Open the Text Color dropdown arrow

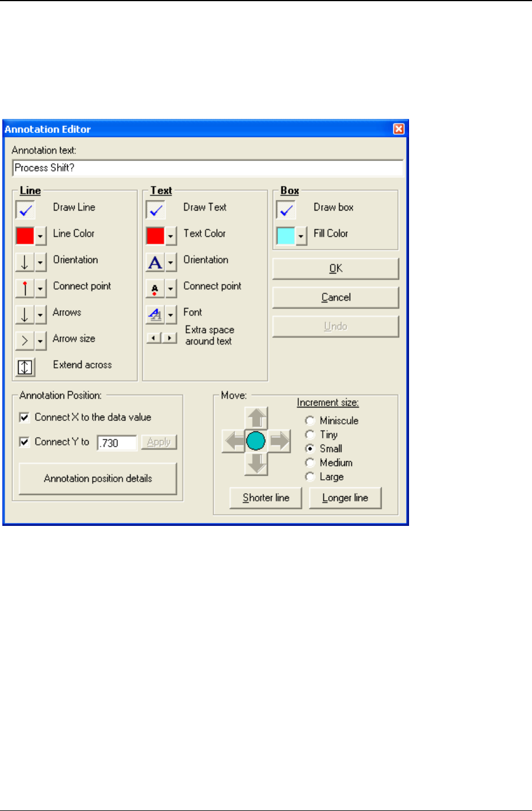(x=171, y=236)
